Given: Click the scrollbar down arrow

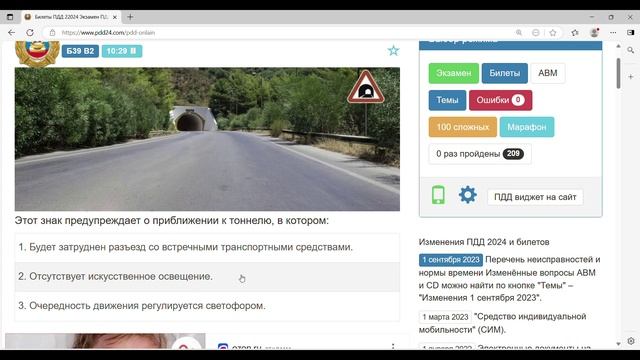Looking at the screenshot, I should pyautogui.click(x=618, y=344).
